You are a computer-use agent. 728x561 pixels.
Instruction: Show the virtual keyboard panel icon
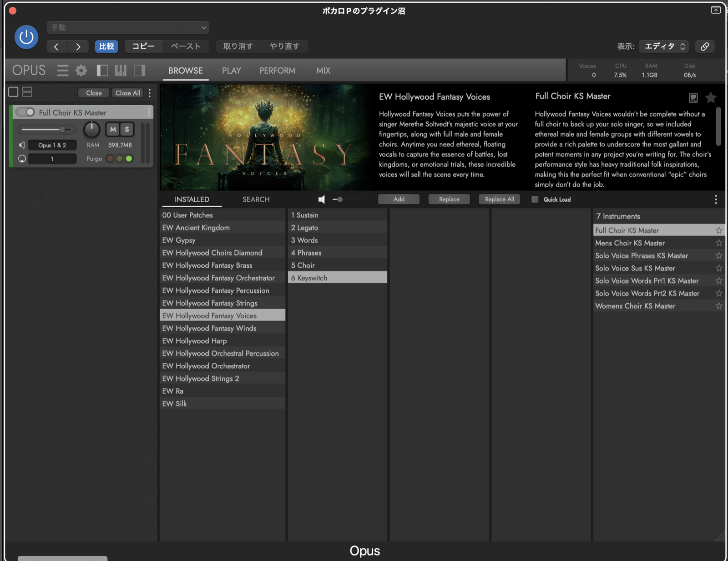[x=121, y=71]
